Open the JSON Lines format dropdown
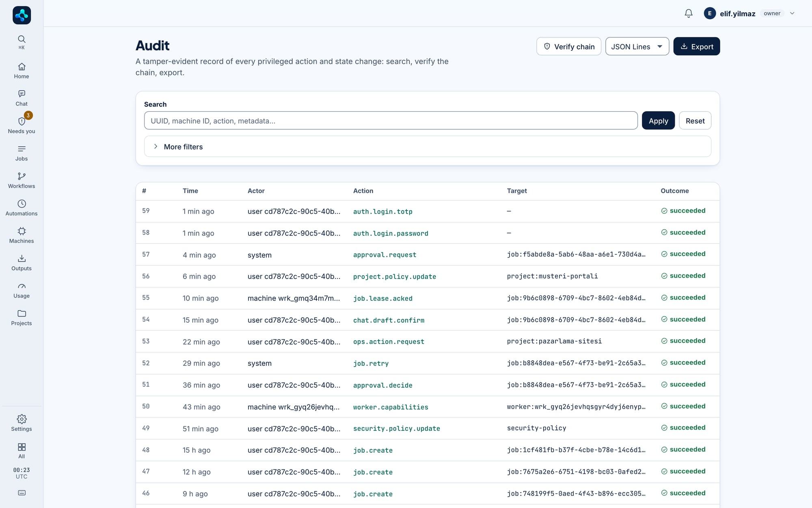 (637, 46)
